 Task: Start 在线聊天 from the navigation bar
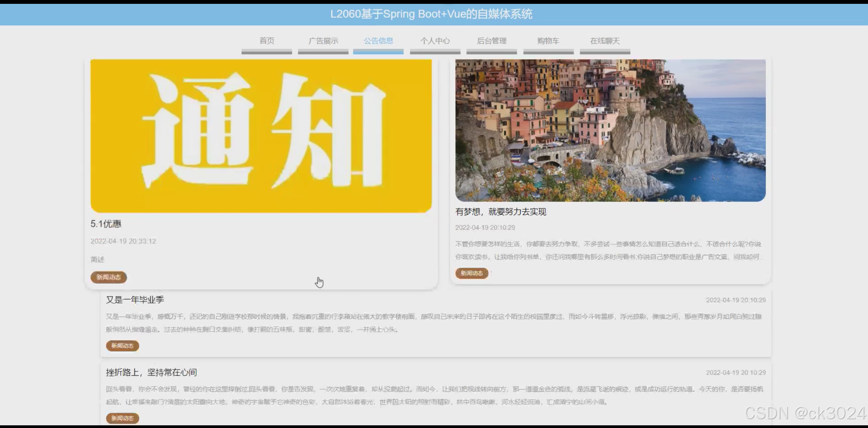(605, 41)
